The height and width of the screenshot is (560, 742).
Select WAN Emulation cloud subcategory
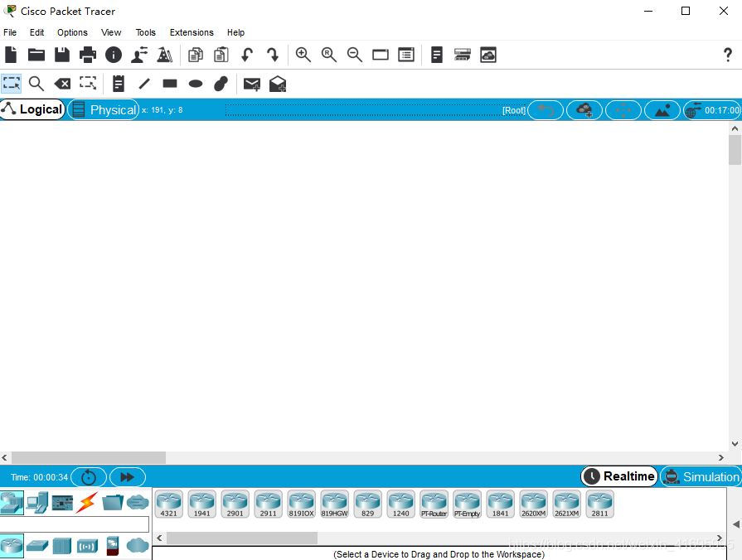pos(138,545)
